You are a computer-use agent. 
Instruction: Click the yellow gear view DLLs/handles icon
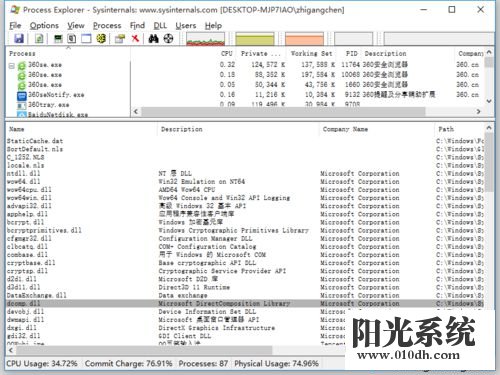101,39
